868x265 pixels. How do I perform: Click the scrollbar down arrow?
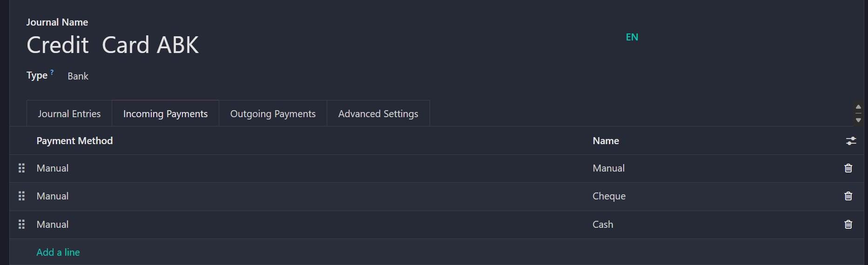click(x=858, y=120)
